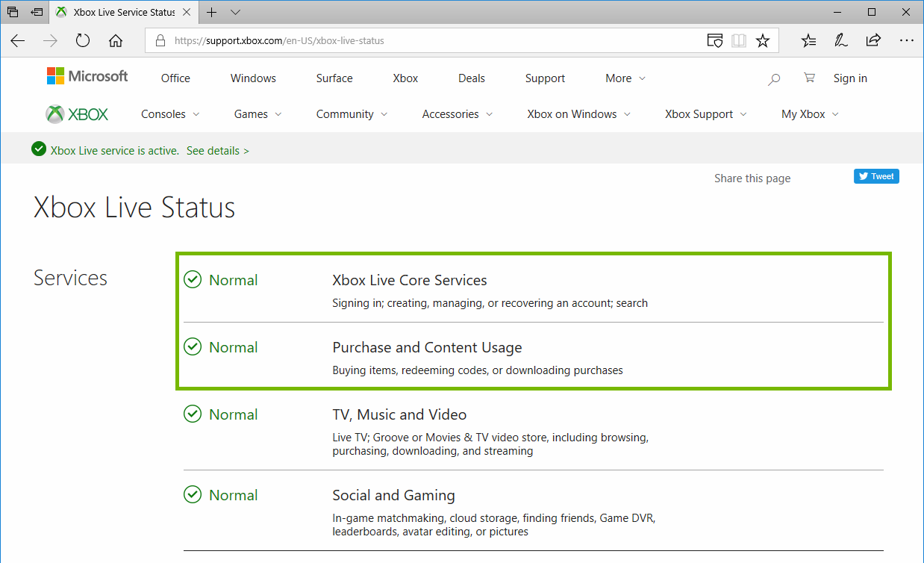
Task: Click the Microsoft logo
Action: (x=87, y=76)
